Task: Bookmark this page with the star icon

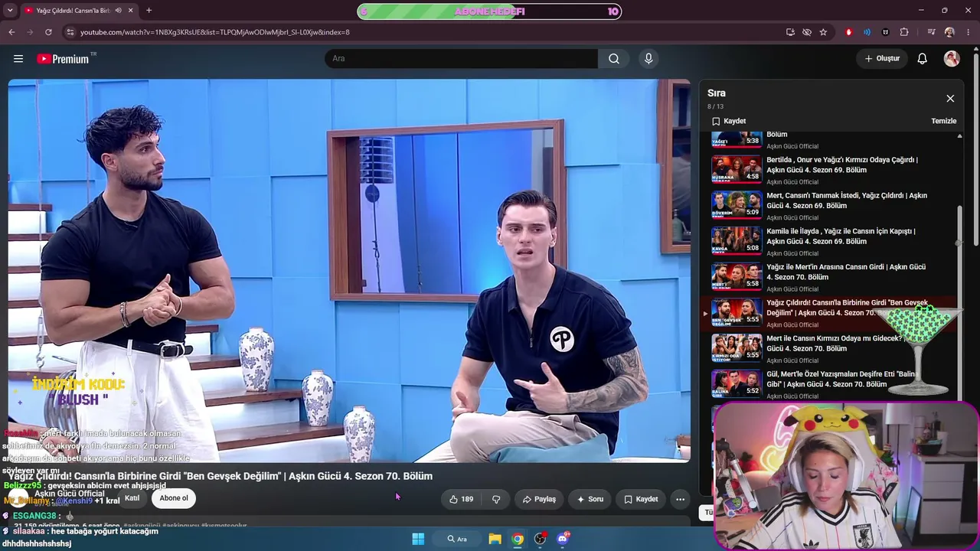Action: point(823,32)
